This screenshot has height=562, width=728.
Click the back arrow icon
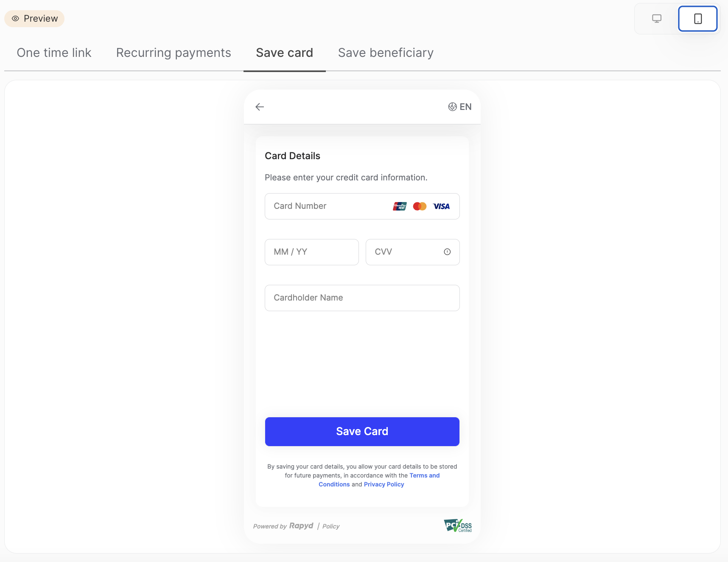[x=260, y=107]
